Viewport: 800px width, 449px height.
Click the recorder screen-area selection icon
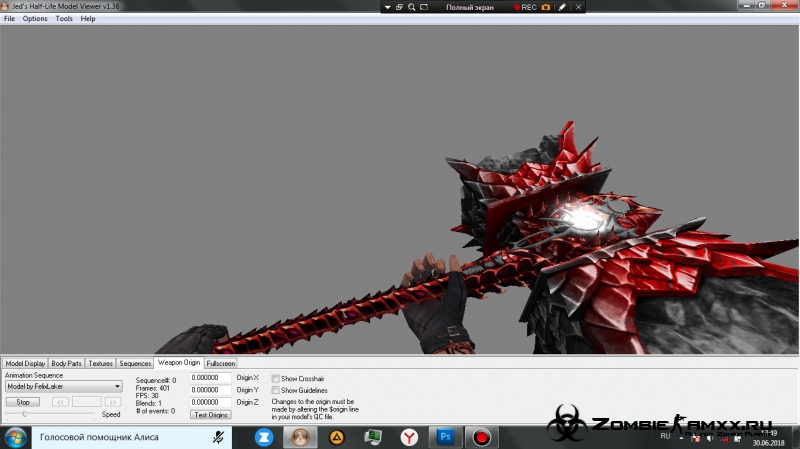pos(424,7)
